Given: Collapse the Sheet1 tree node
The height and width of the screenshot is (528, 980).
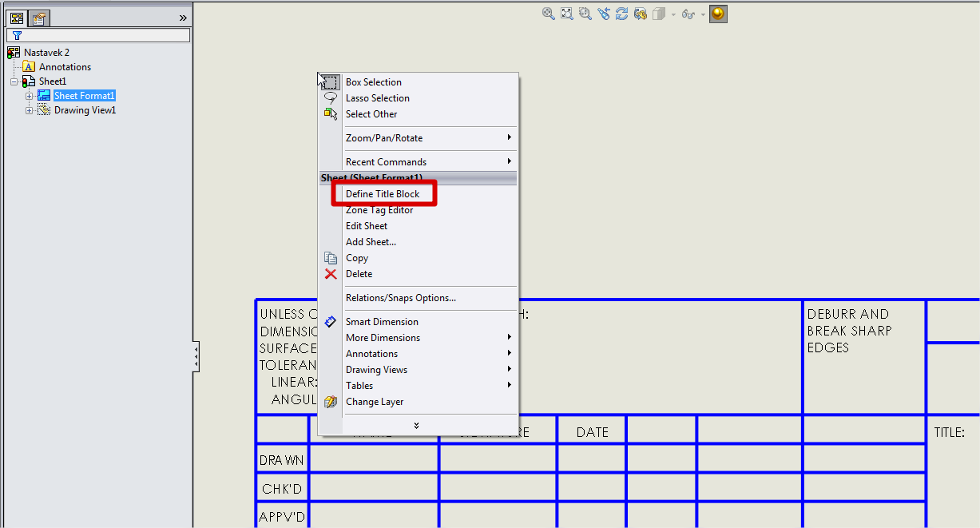Looking at the screenshot, I should 14,81.
